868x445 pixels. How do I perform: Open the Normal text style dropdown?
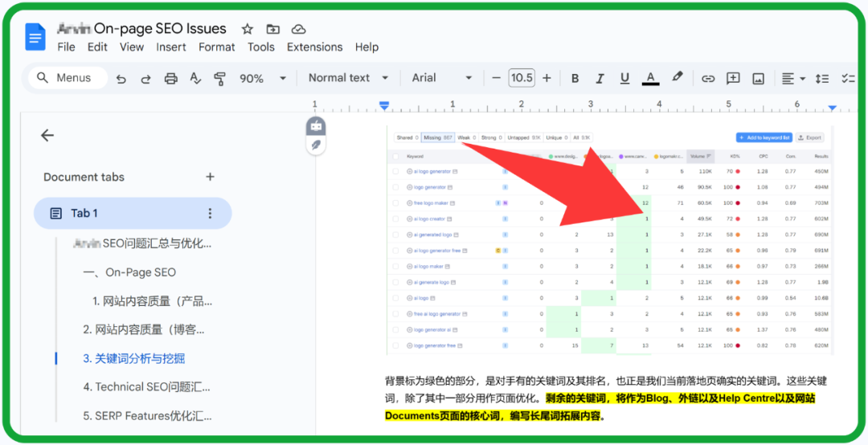click(348, 78)
